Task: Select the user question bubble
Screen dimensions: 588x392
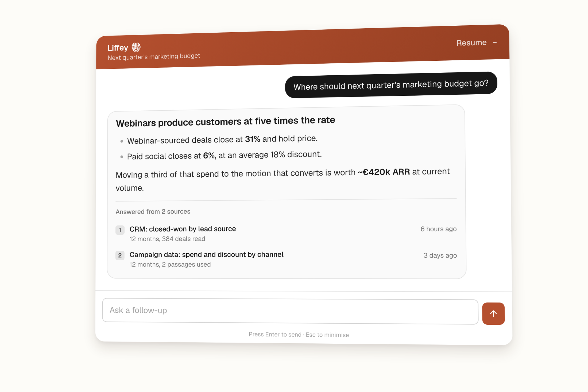Action: 391,85
